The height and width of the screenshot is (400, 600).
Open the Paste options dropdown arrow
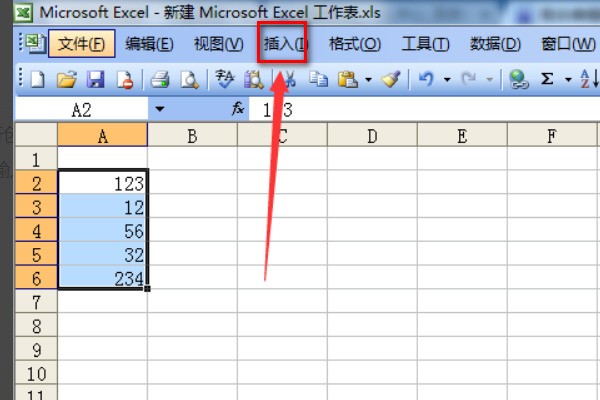pos(368,79)
